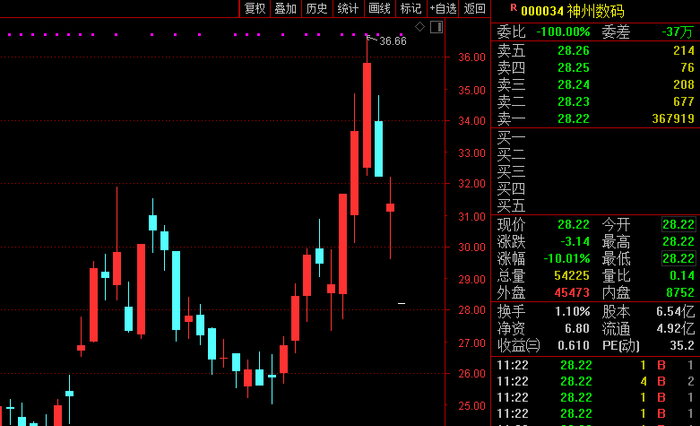Viewport: 700px width, 426px height.
Task: Select the 卖一 price 28.22
Action: click(x=574, y=118)
